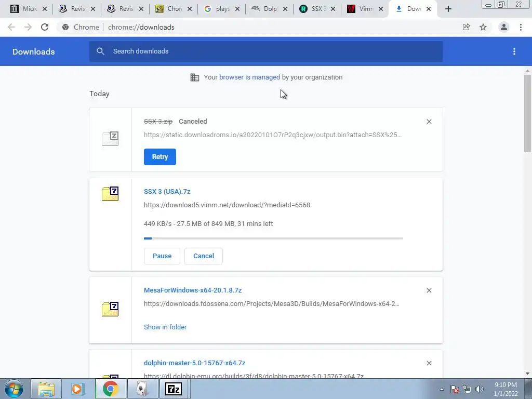Screen dimensions: 532x399
Task: Reload the downloads page
Action: click(x=45, y=27)
